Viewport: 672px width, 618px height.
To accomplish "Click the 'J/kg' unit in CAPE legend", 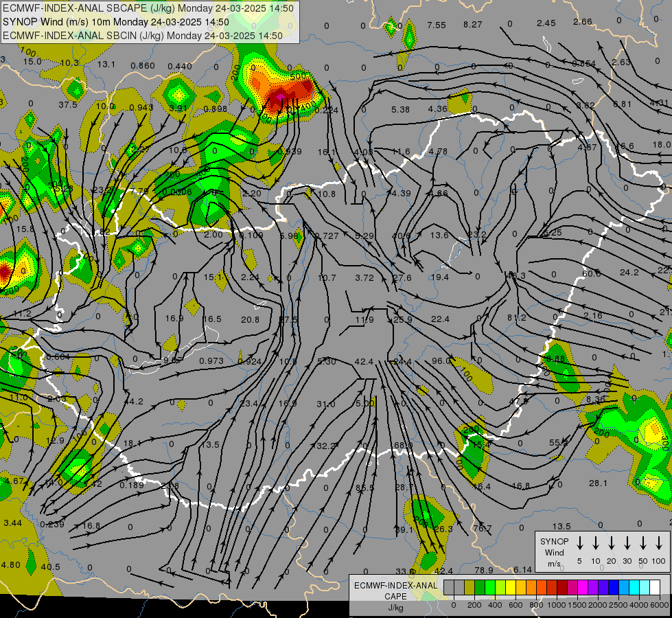I will coord(395,608).
